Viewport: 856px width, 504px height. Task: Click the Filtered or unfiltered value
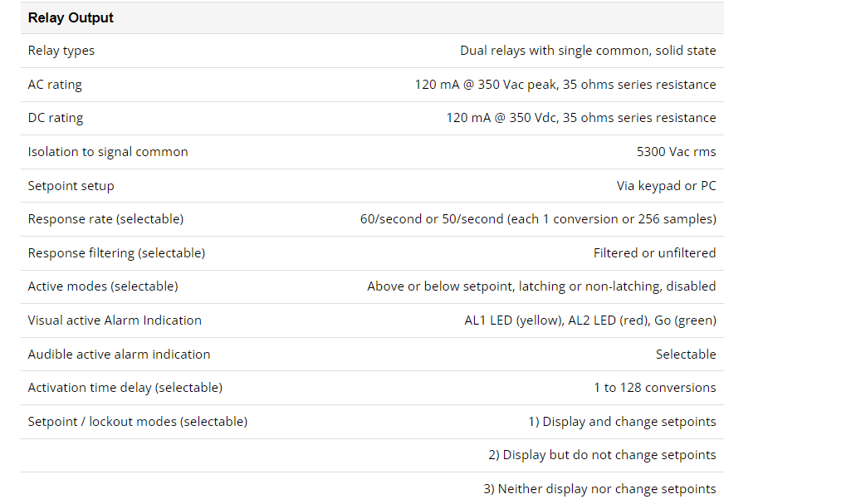click(654, 252)
